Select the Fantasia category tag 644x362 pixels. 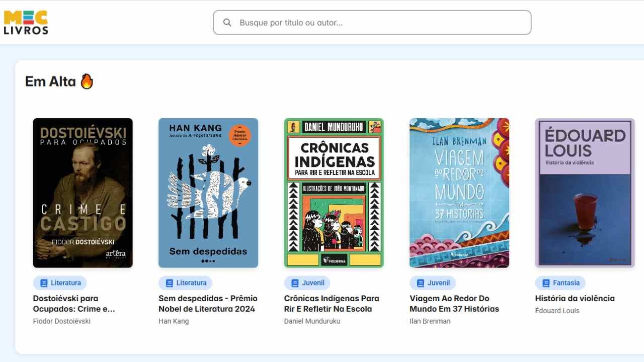click(560, 283)
